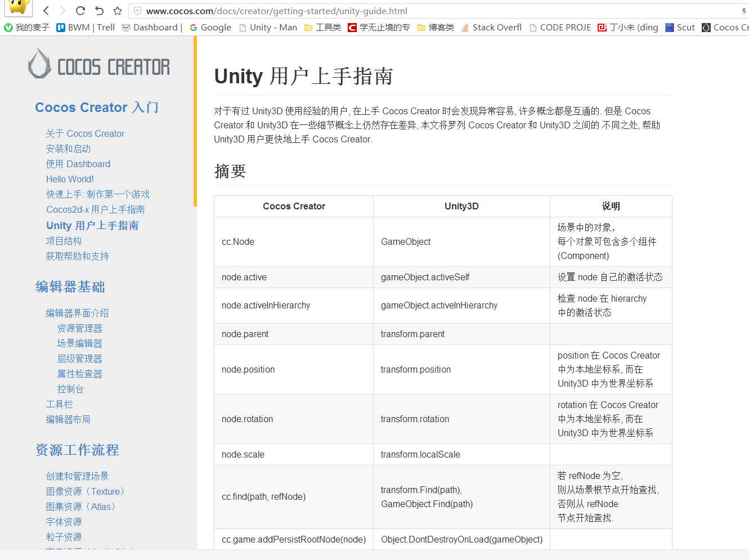
Task: Open the 博客类 bookmark folder
Action: [x=436, y=28]
